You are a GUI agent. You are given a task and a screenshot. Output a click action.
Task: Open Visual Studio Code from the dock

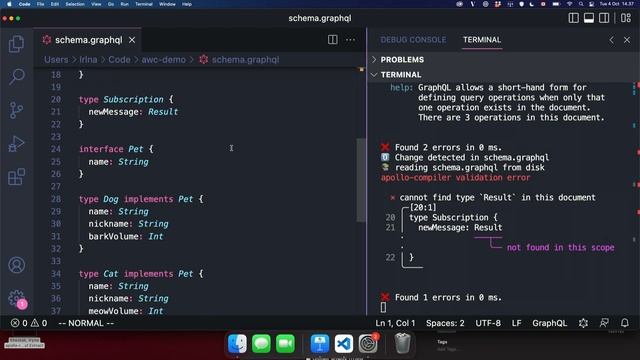click(344, 343)
